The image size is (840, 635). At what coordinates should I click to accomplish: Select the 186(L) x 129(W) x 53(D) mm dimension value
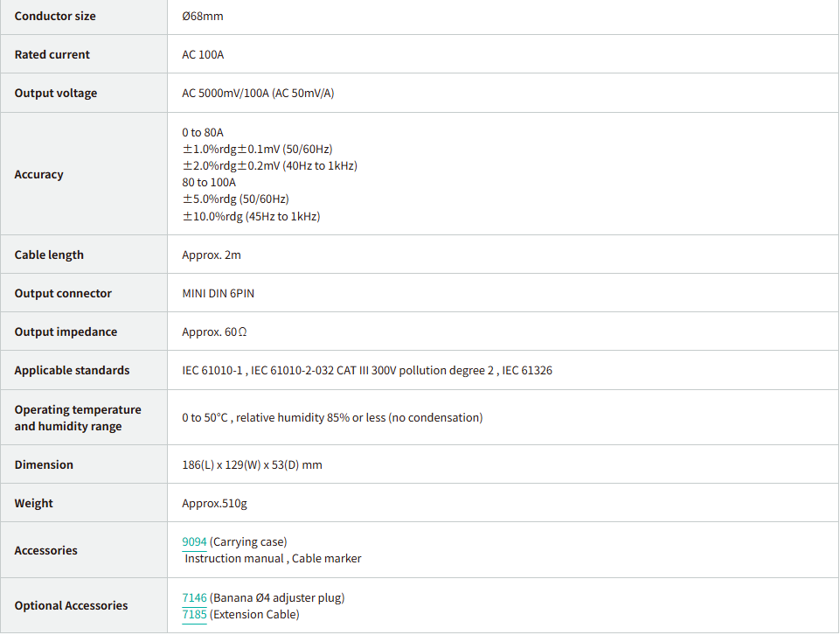tap(252, 465)
